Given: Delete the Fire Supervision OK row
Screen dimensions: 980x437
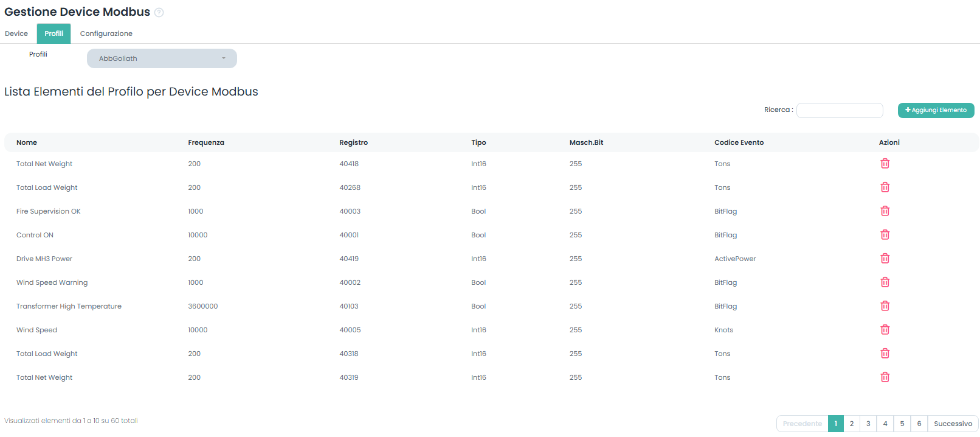Looking at the screenshot, I should [885, 211].
